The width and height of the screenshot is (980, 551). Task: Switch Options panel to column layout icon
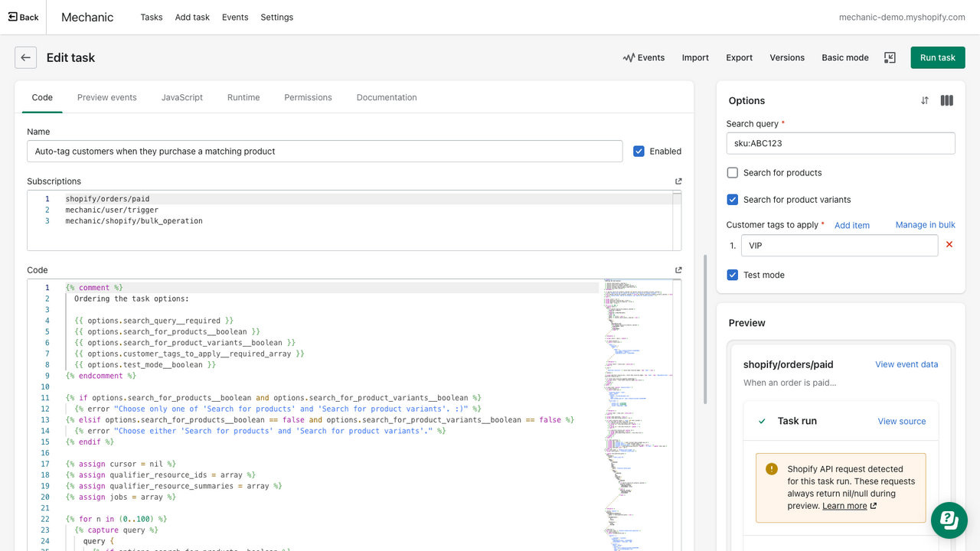(946, 100)
